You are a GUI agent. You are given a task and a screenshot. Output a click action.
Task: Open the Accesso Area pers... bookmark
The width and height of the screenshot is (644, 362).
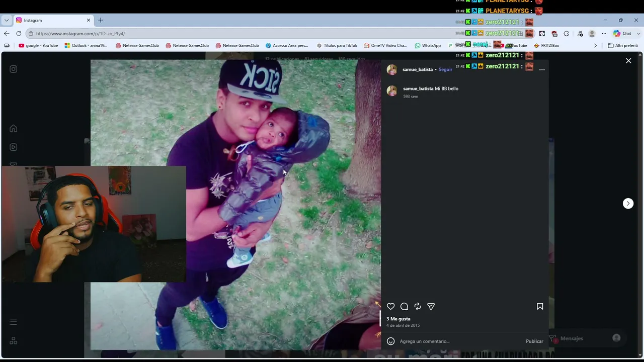(x=287, y=45)
